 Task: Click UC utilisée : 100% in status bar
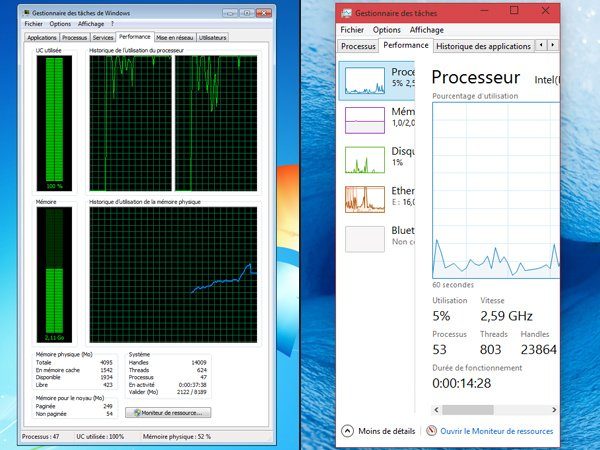pos(100,437)
